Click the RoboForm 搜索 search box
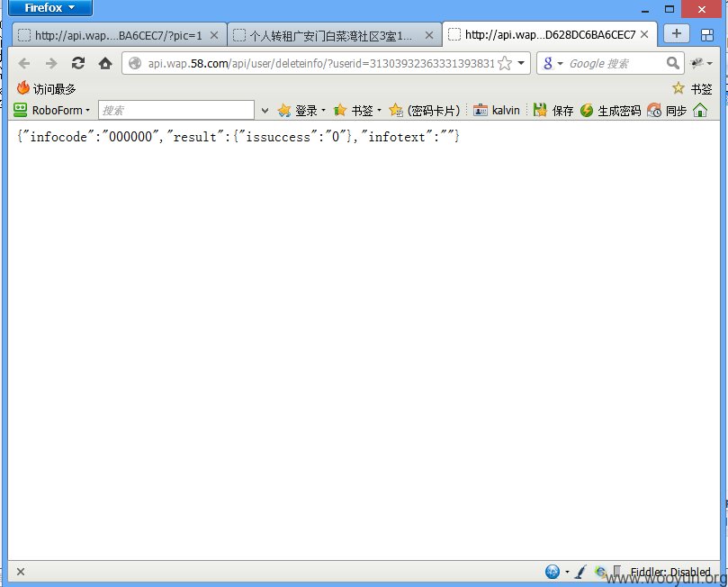 pyautogui.click(x=176, y=110)
